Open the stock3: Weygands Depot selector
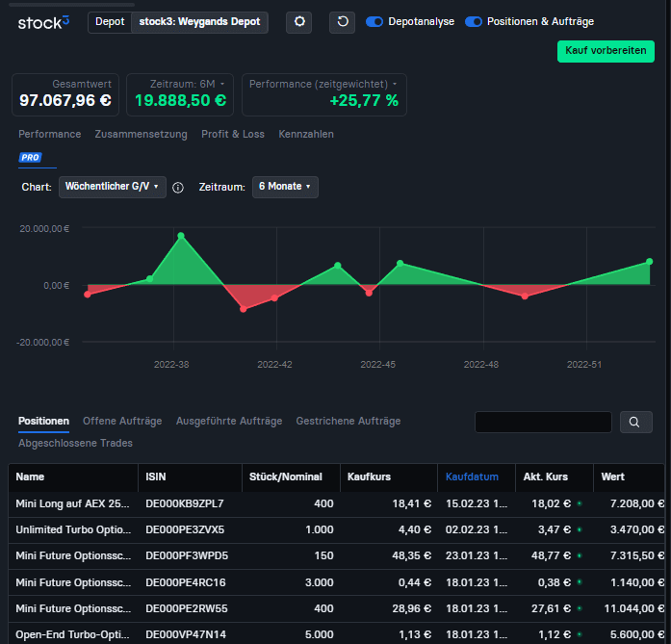Screen dimensions: 671x644 199,22
